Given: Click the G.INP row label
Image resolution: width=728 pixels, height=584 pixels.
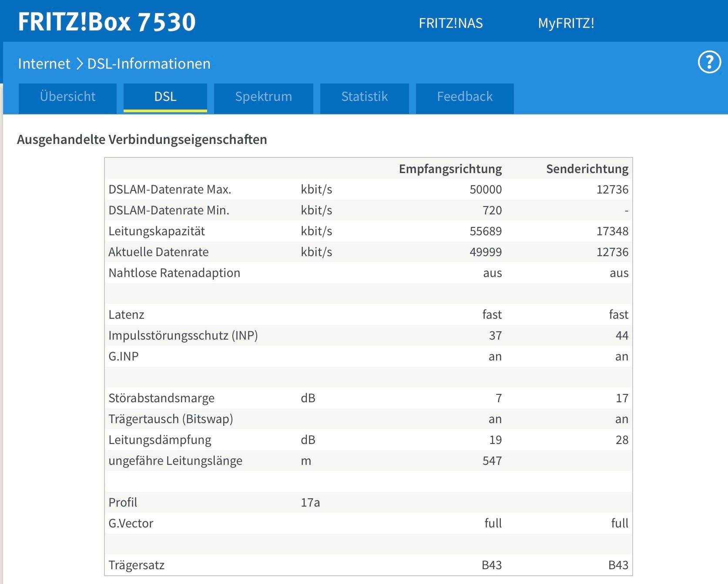Looking at the screenshot, I should click(x=124, y=357).
